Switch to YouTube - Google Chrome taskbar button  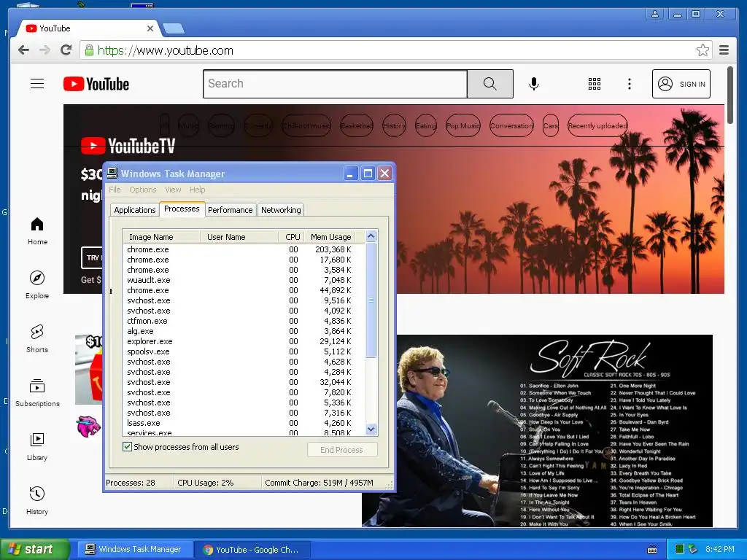pyautogui.click(x=252, y=550)
